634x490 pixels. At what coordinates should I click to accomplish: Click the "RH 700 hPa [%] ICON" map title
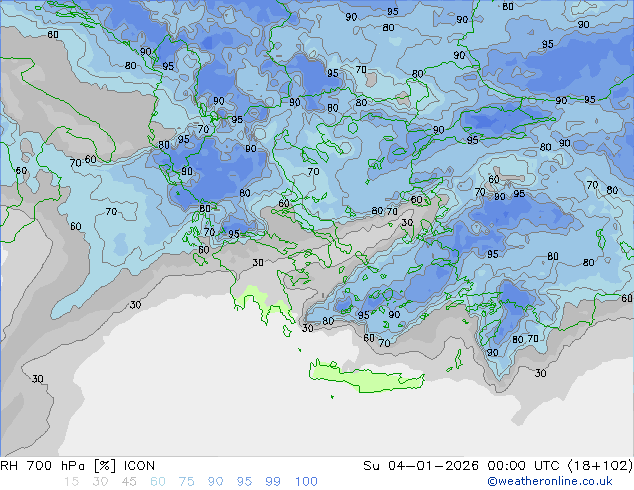click(77, 466)
